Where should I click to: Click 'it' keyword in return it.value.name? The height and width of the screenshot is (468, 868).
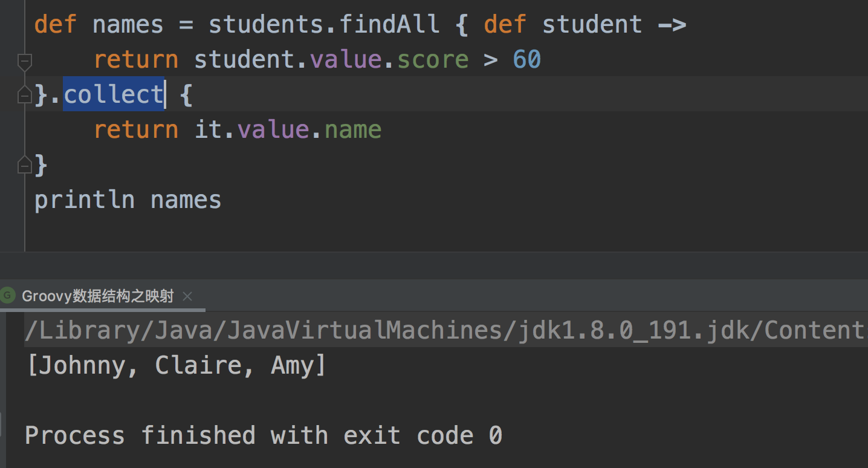209,129
